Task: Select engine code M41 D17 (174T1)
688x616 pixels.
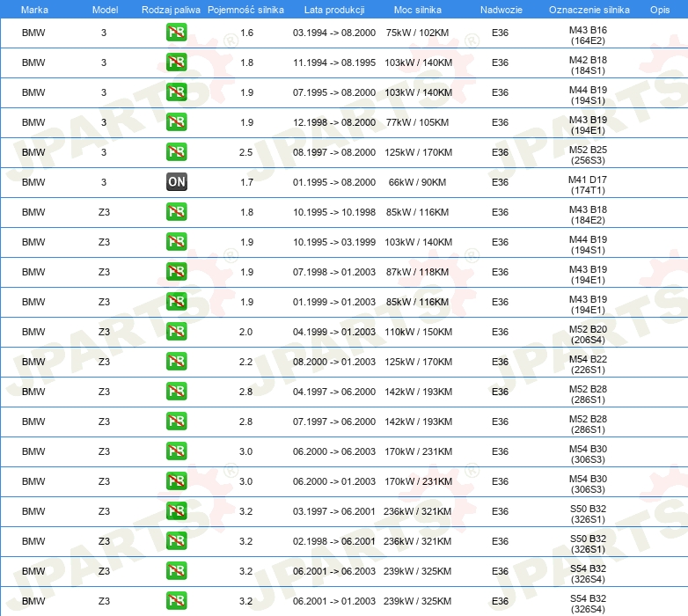Action: point(588,185)
